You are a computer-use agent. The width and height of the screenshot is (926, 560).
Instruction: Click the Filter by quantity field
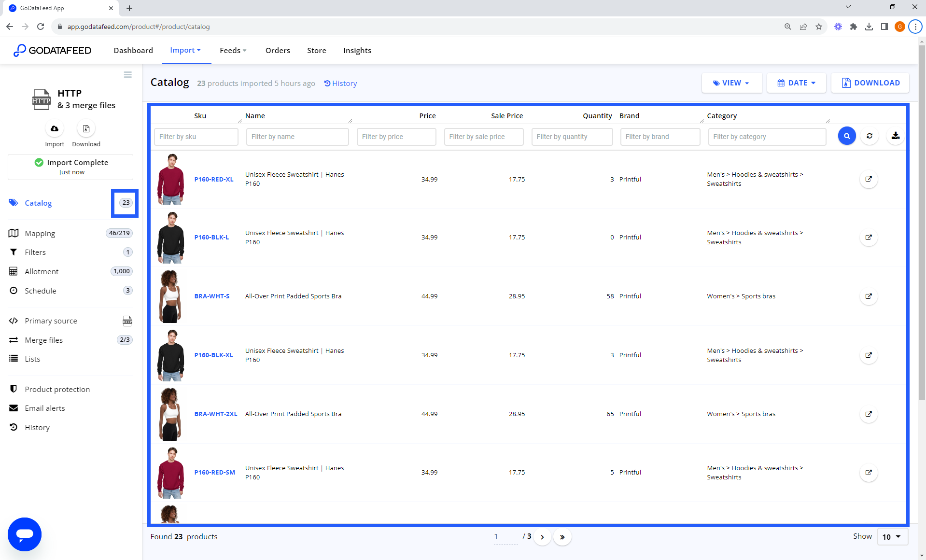(x=572, y=137)
